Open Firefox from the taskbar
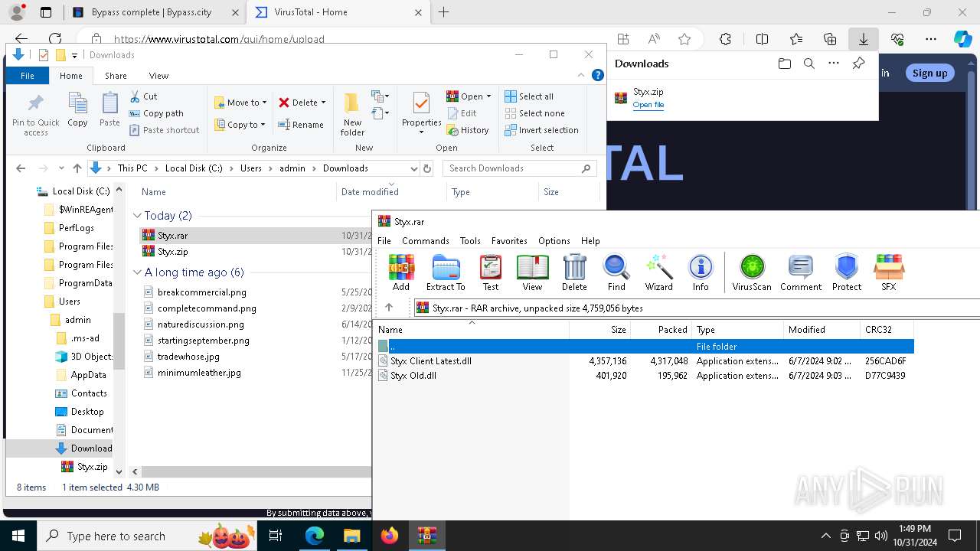The height and width of the screenshot is (551, 980). coord(390,536)
